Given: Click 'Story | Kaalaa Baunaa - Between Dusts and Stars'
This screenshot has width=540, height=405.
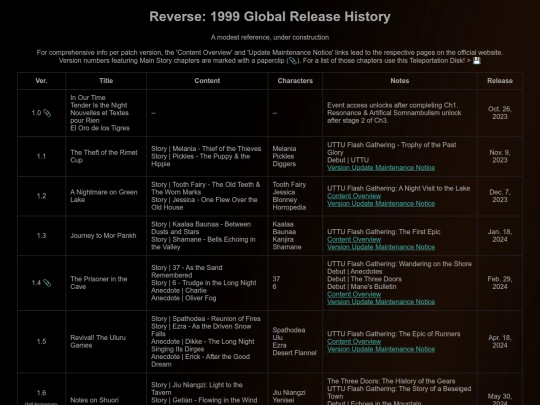Looking at the screenshot, I should (201, 228).
